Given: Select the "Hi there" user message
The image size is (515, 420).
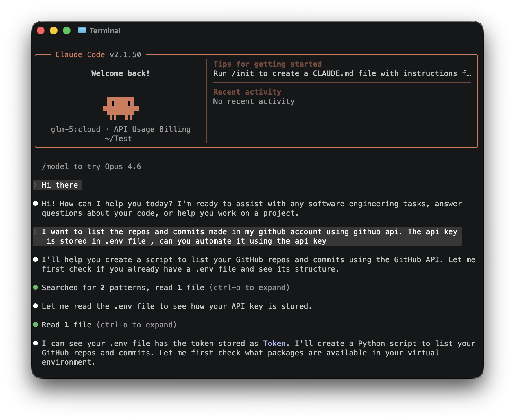Looking at the screenshot, I should pyautogui.click(x=60, y=185).
